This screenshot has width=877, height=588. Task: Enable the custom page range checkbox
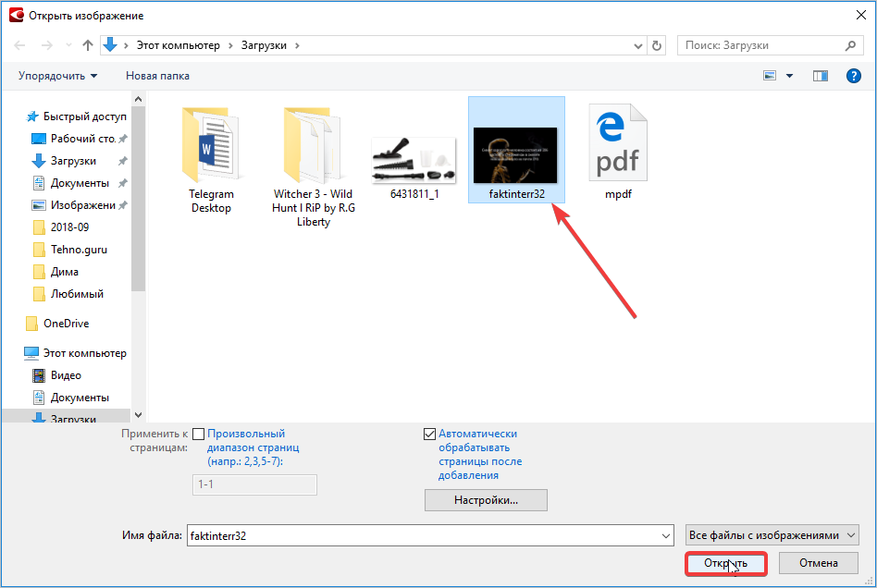click(x=198, y=435)
